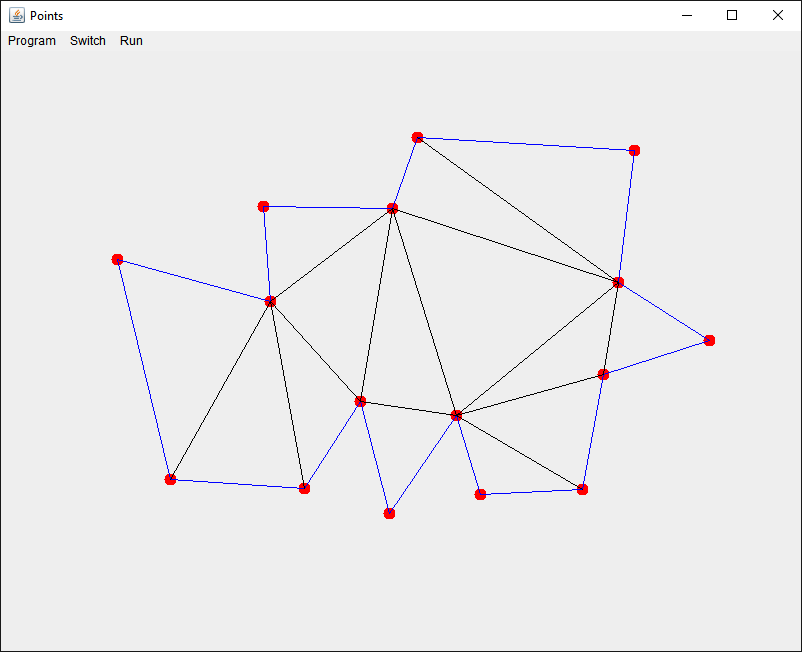Image resolution: width=802 pixels, height=652 pixels.
Task: Click the Java icon in the title bar
Action: tap(17, 15)
